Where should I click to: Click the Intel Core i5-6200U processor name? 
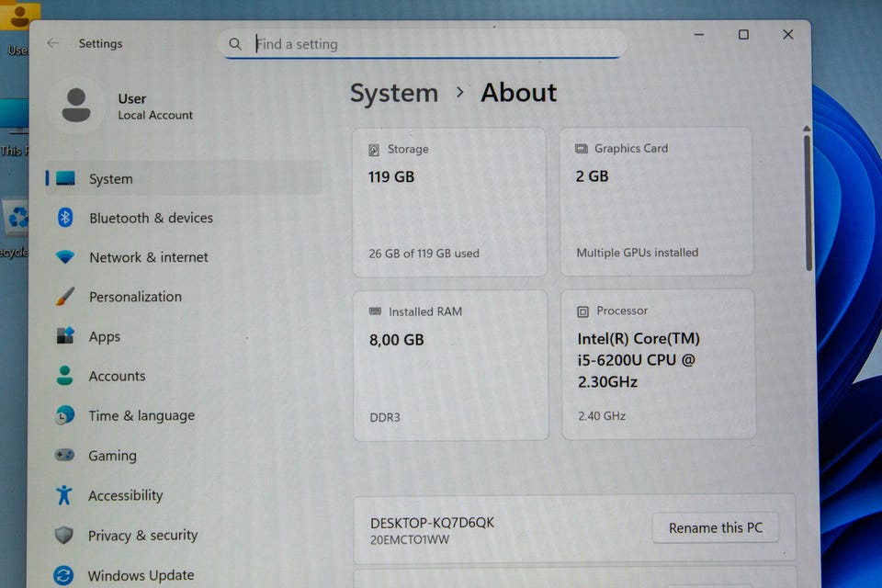(639, 360)
